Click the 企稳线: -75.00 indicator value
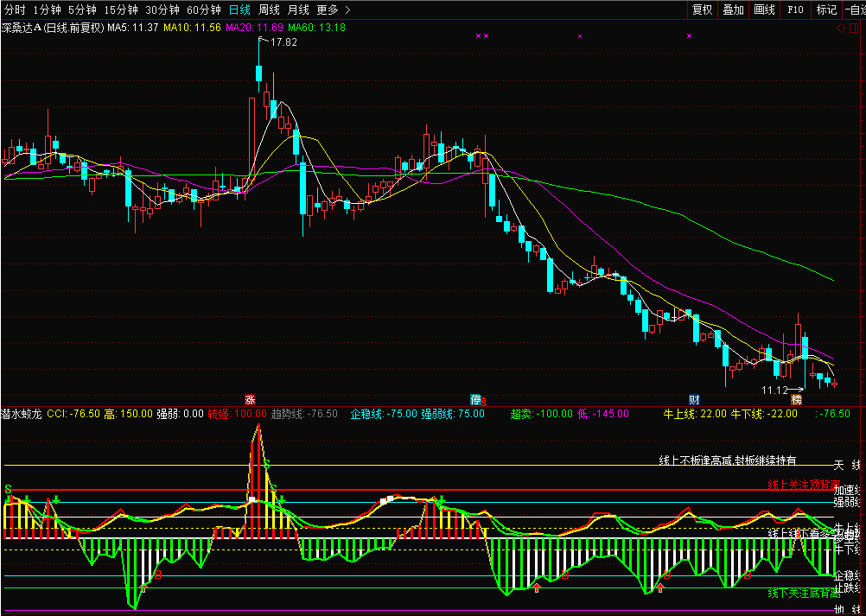The width and height of the screenshot is (866, 616). coord(384,414)
